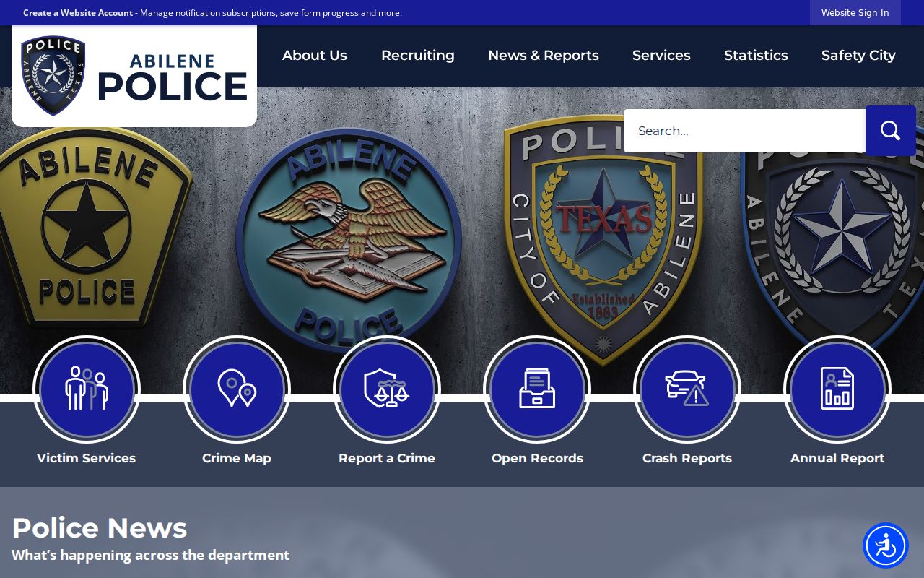Viewport: 924px width, 578px height.
Task: Click the Crash Reports text label
Action: [687, 458]
